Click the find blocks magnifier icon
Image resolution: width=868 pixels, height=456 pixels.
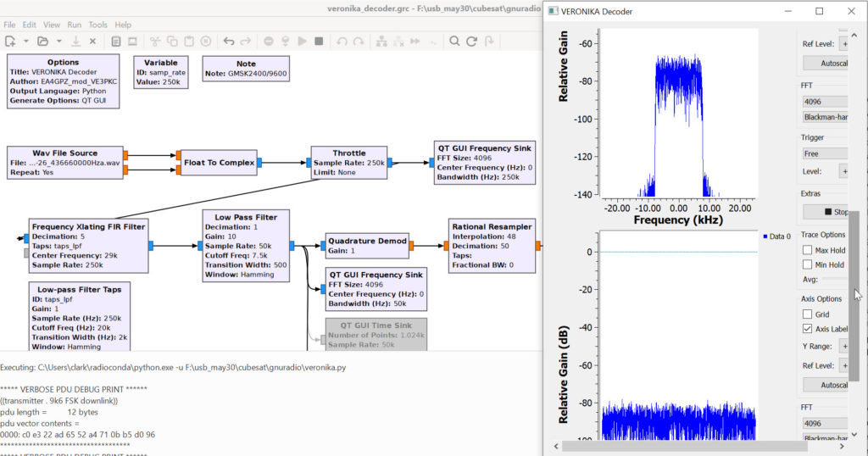point(454,41)
